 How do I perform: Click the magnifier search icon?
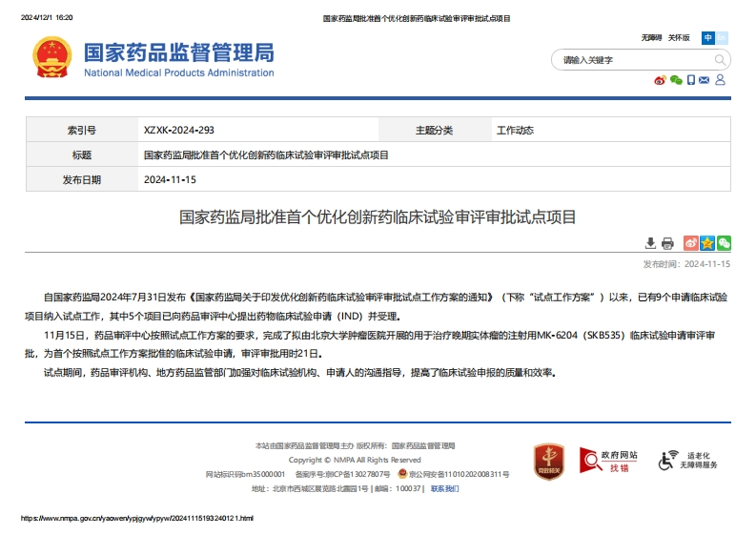721,59
